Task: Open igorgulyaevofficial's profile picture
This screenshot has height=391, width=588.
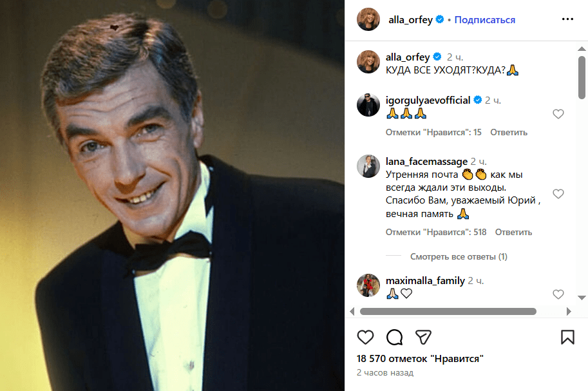Action: (x=368, y=105)
